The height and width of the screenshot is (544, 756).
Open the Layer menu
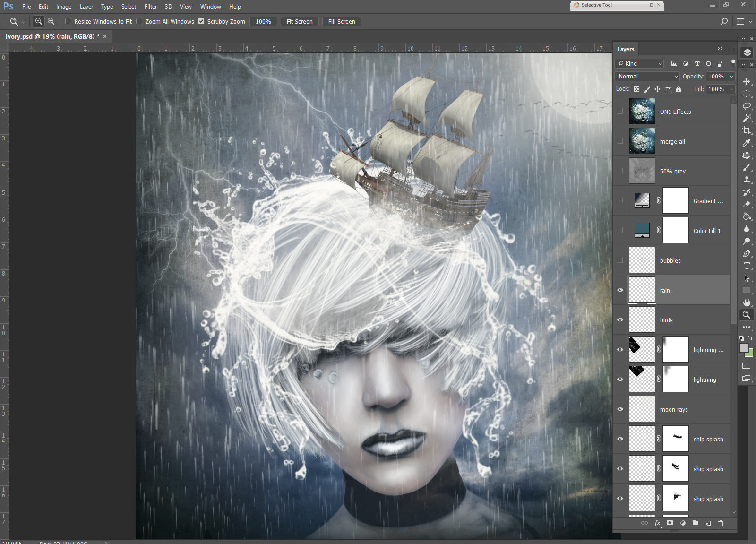coord(86,7)
